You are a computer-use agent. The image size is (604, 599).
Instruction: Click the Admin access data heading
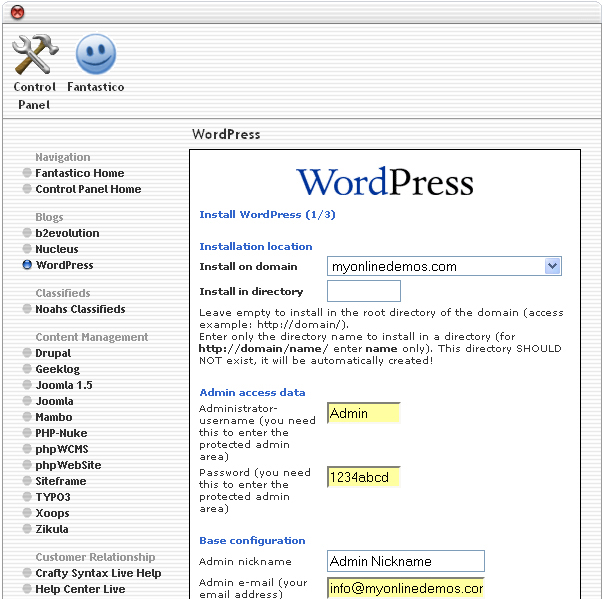point(252,393)
